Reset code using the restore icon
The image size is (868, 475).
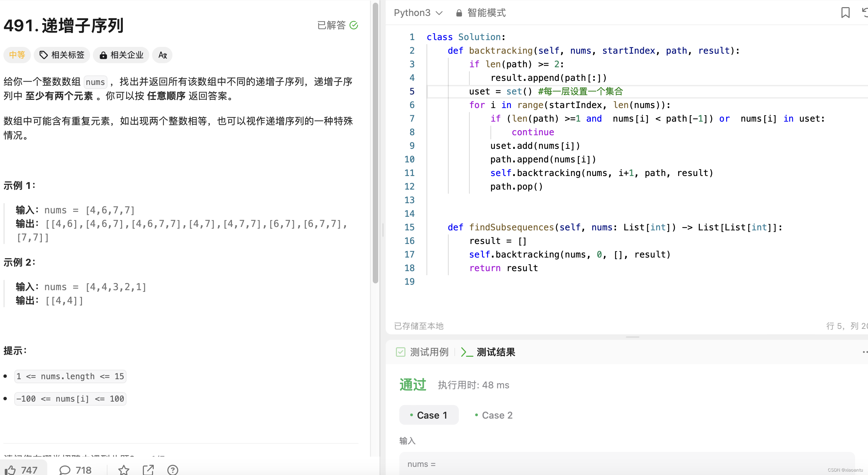coord(865,13)
